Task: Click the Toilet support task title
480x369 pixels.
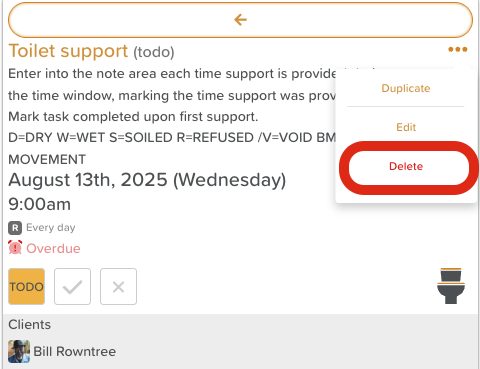Action: tap(68, 51)
